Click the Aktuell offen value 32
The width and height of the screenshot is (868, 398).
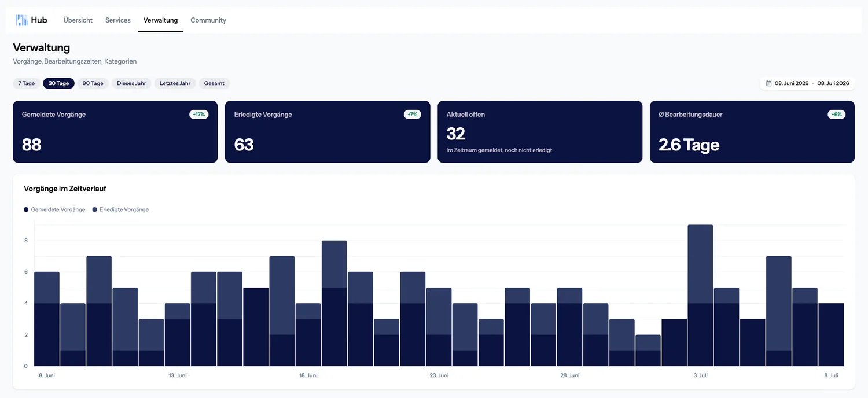point(456,134)
